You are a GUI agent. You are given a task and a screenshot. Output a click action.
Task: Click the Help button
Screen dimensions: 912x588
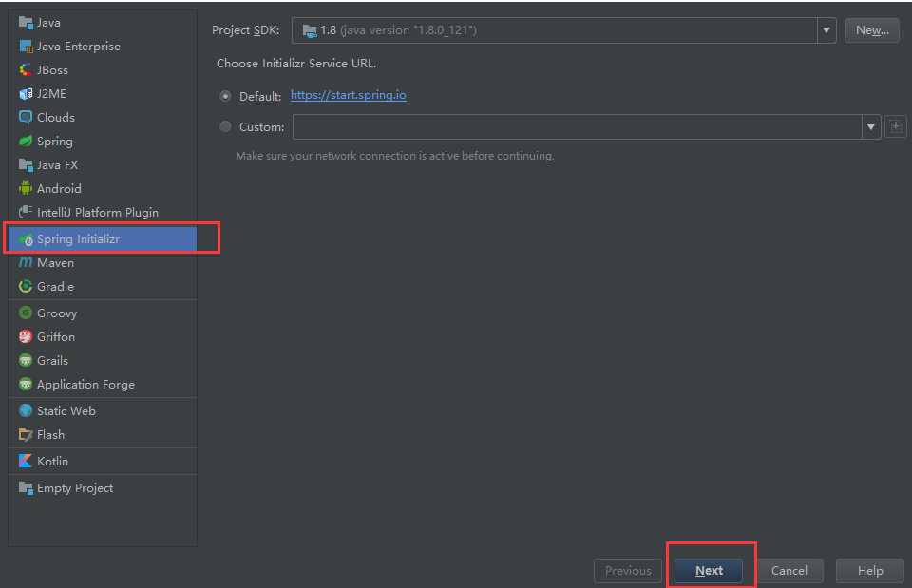coord(870,571)
